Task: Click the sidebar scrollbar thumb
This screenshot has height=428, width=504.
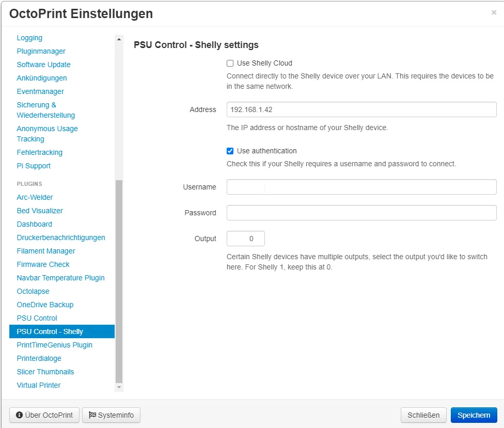Action: [119, 281]
